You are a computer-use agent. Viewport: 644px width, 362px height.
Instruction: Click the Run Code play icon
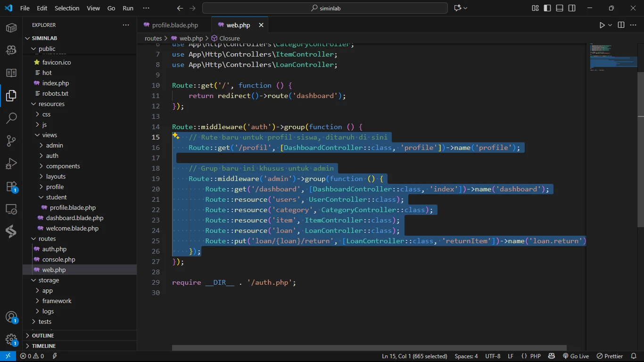pos(602,25)
